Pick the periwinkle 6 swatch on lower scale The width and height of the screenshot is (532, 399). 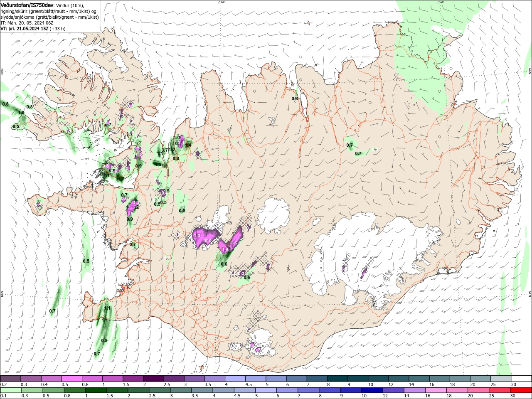pos(287,390)
